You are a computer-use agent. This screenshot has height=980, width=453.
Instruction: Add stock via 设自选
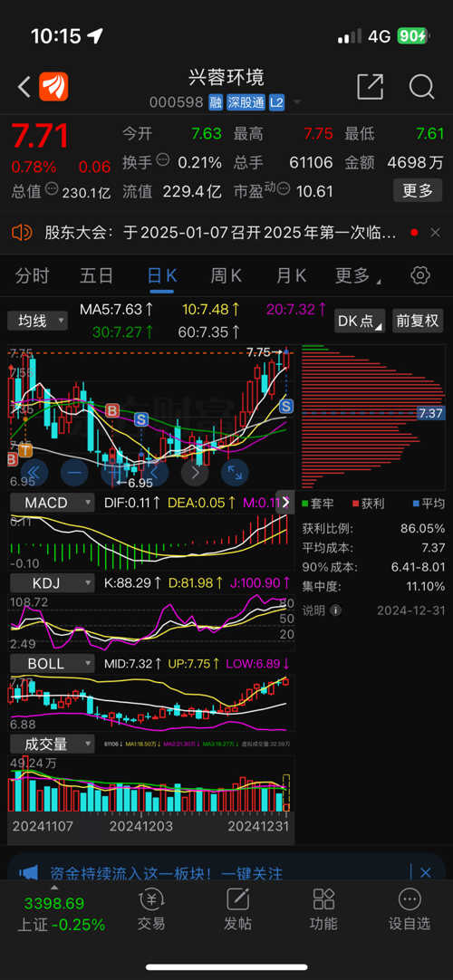[x=410, y=908]
